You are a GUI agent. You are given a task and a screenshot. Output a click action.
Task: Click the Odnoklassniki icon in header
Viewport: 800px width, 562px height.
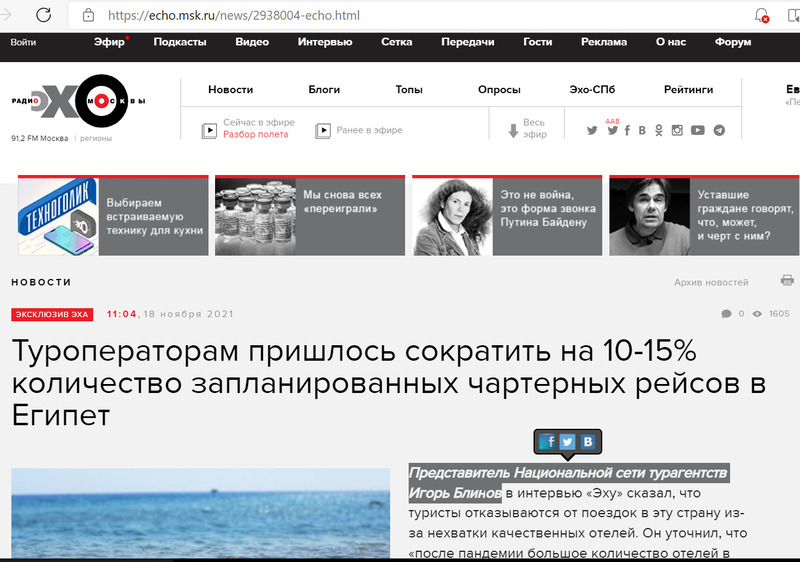coord(657,130)
